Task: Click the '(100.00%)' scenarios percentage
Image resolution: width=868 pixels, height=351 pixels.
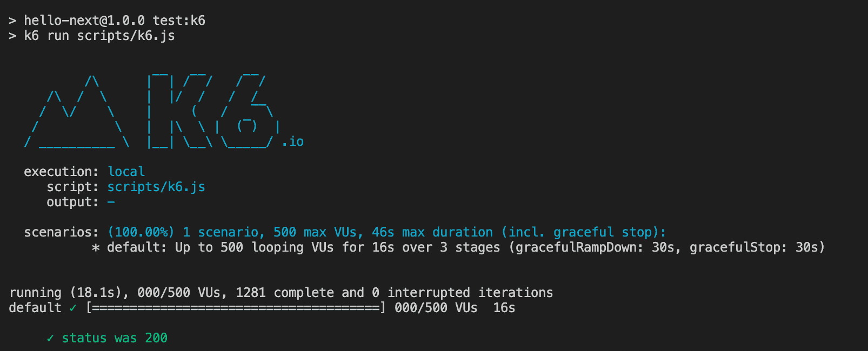Action: pyautogui.click(x=141, y=232)
